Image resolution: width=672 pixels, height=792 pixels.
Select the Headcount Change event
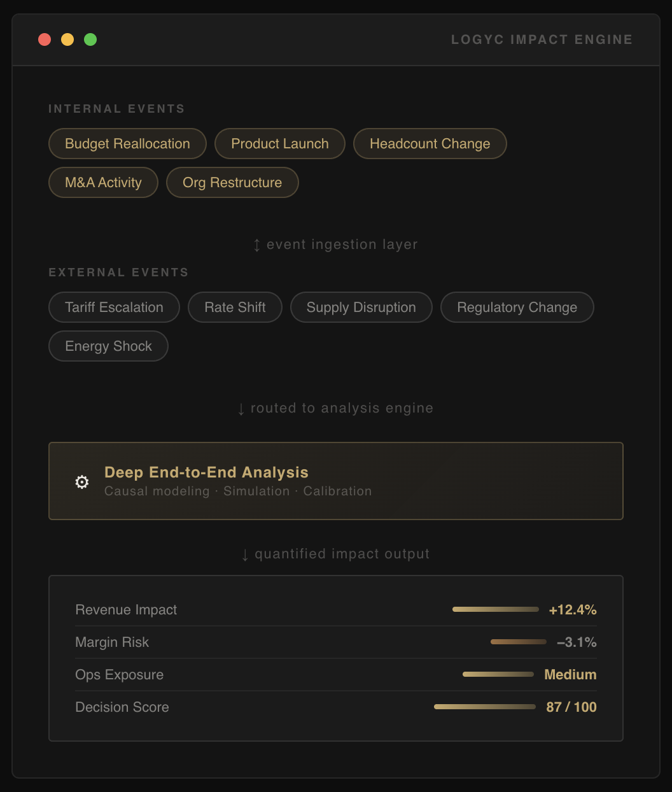(x=430, y=143)
